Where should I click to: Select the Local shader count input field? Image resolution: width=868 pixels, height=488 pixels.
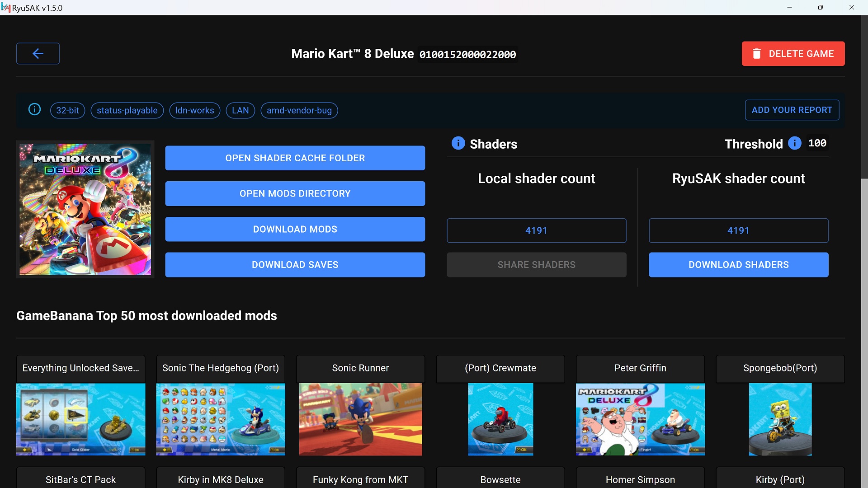pos(536,230)
